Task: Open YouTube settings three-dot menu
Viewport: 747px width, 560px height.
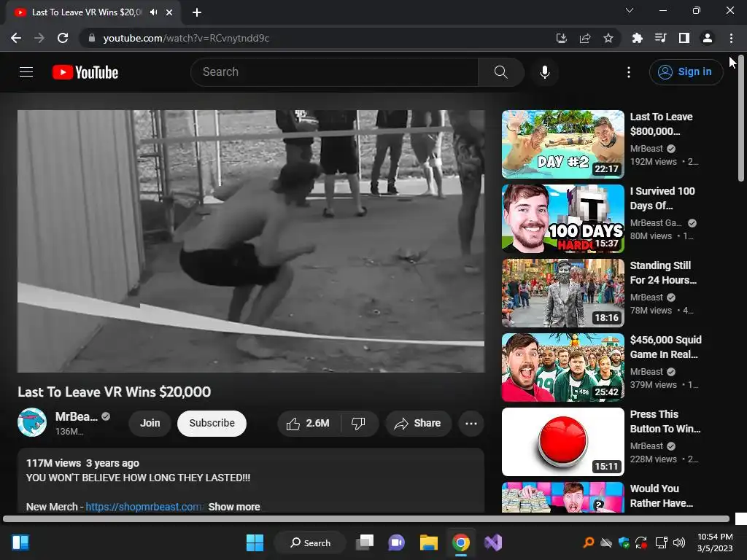Action: tap(629, 72)
